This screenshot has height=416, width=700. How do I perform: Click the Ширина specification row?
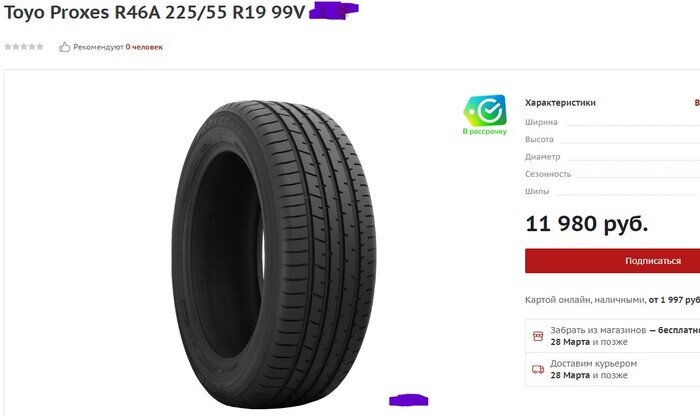pos(612,122)
